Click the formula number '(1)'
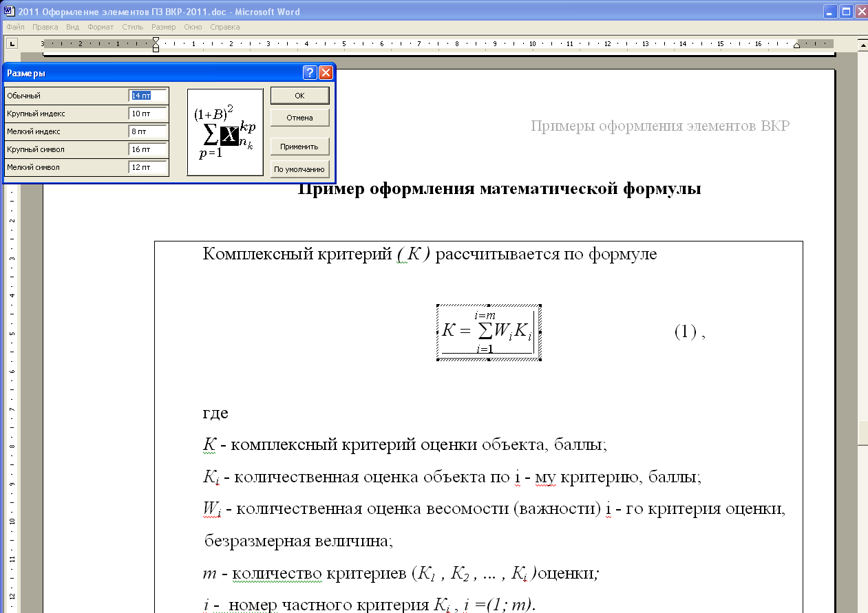The width and height of the screenshot is (868, 613). 686,332
